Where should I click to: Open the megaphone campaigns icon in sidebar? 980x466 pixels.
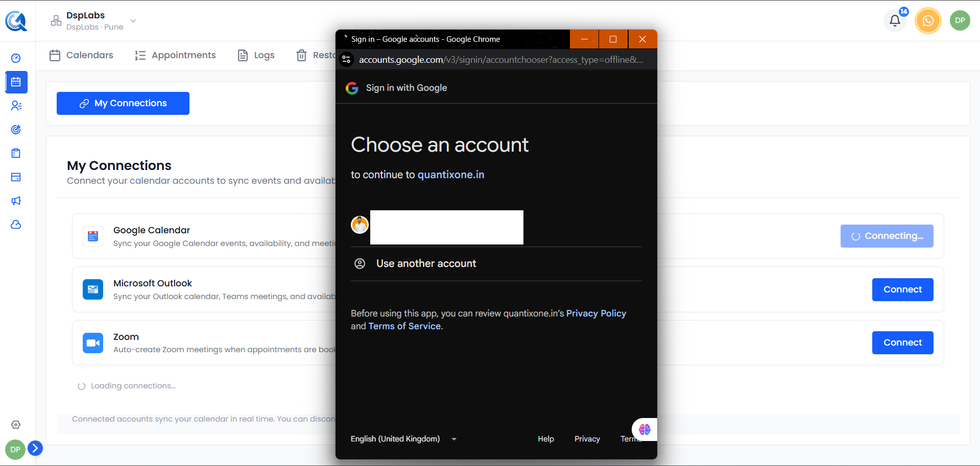point(16,201)
